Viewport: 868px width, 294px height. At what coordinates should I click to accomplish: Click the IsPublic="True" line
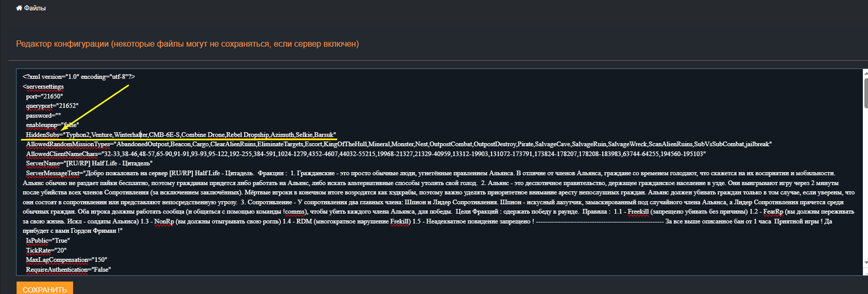pos(47,241)
